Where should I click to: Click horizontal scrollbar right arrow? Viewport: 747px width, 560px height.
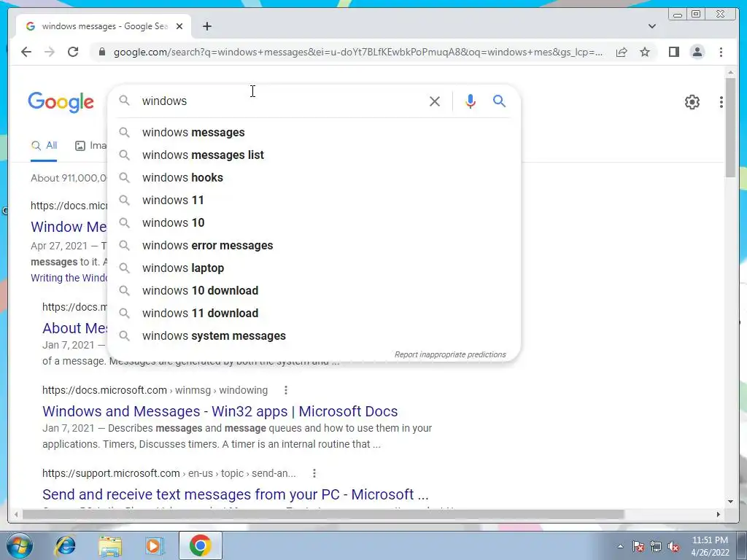(x=719, y=514)
